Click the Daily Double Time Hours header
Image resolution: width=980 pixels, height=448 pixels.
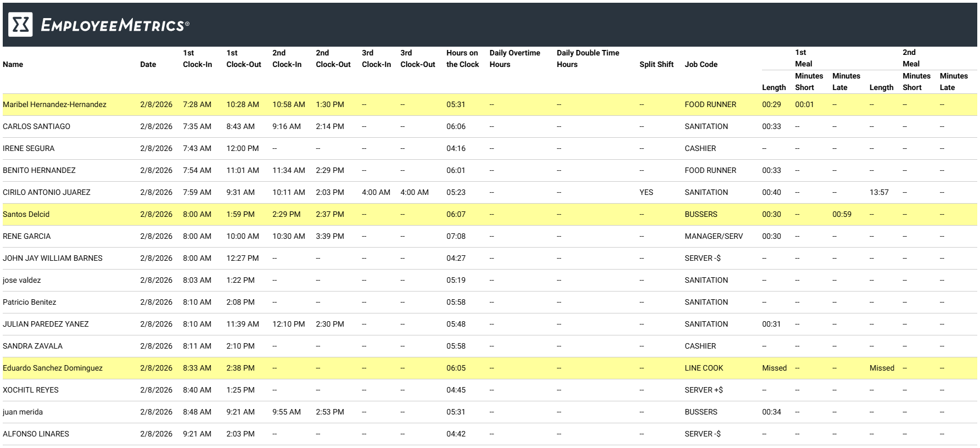587,59
